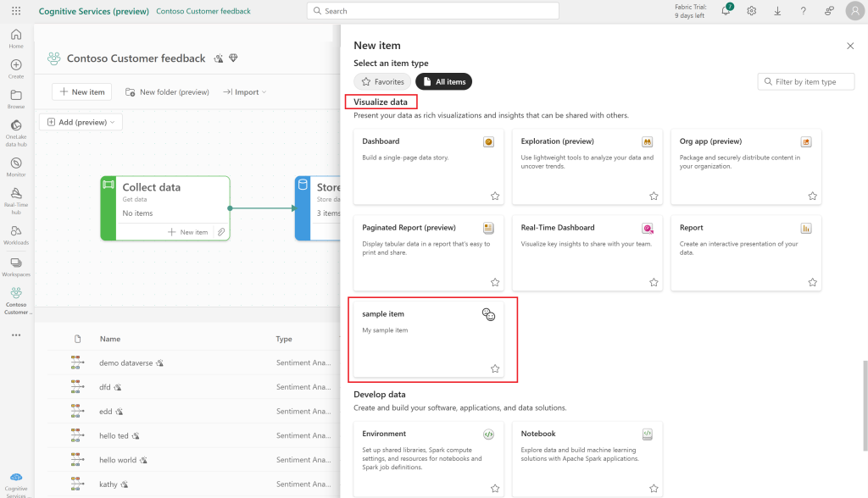This screenshot has width=868, height=498.
Task: Open the notifications bell
Action: point(726,10)
